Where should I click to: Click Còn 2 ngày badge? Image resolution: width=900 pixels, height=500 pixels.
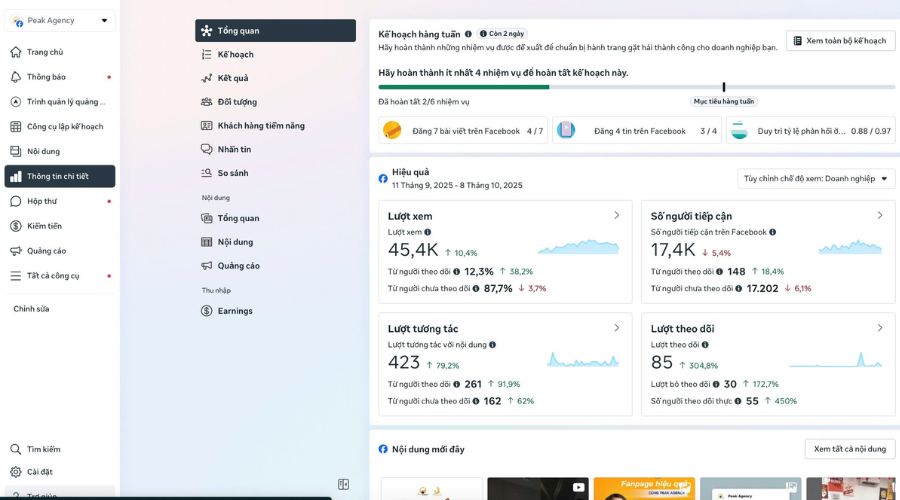[502, 34]
